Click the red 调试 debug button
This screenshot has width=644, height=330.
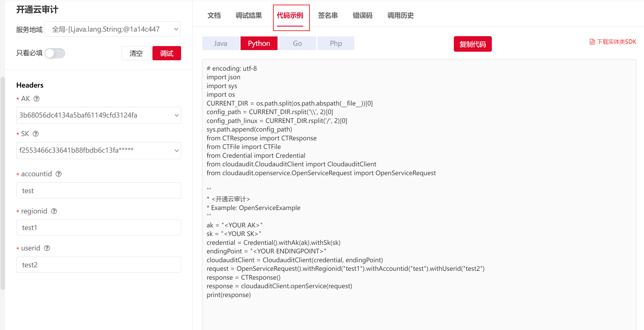point(167,53)
